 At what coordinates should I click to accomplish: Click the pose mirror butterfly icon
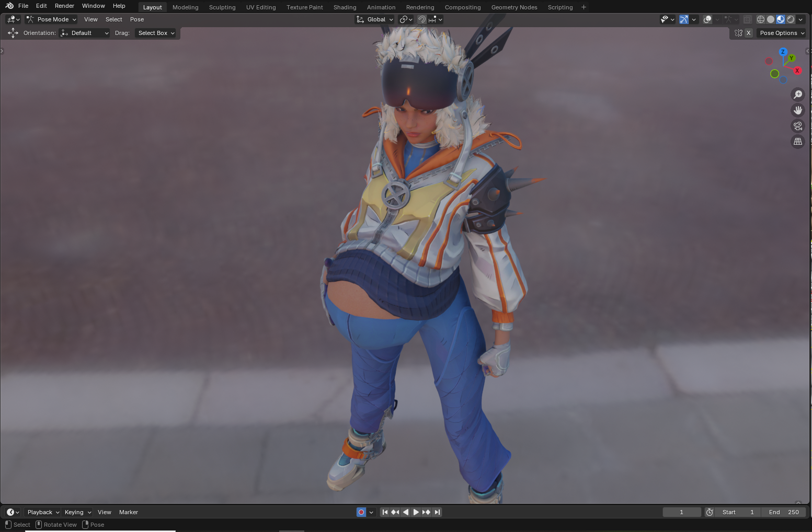pyautogui.click(x=738, y=33)
